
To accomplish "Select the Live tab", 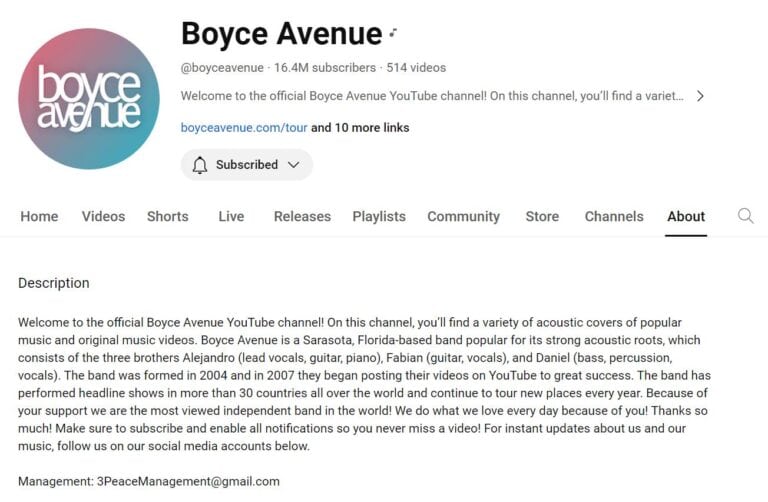I will pos(231,216).
